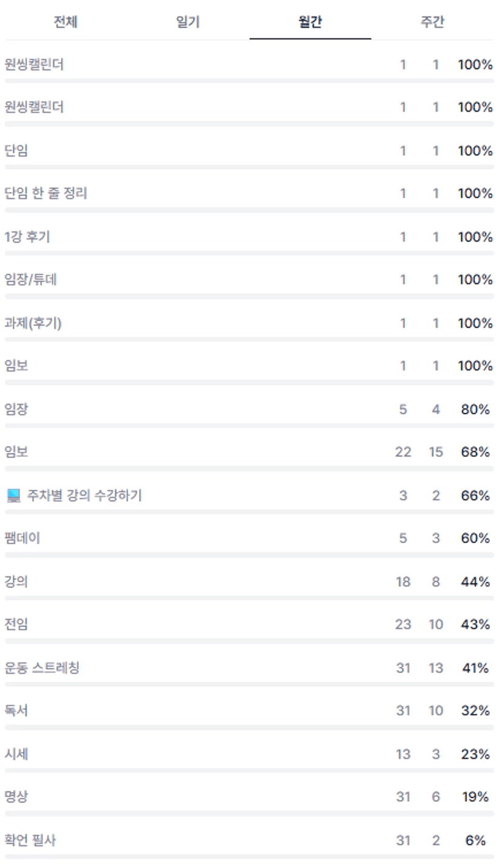Screen dimensions: 502x868
Task: Open the 독서 habit entry
Action: tap(16, 711)
